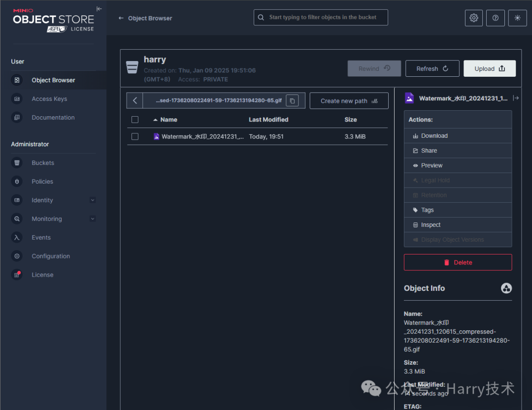Expand the Monitoring menu chevron
The width and height of the screenshot is (532, 410).
(x=93, y=219)
